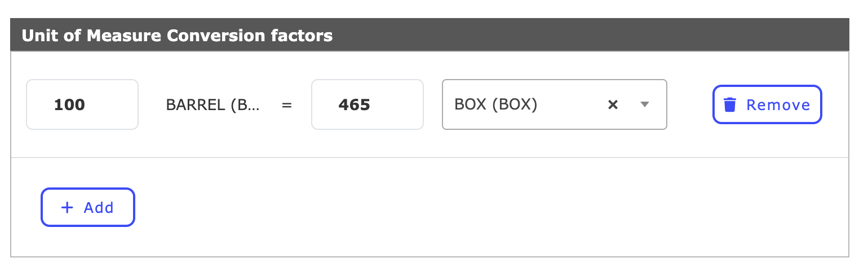Viewport: 868px width, 271px height.
Task: Remove the BARREL to BOX conversion row
Action: point(767,104)
